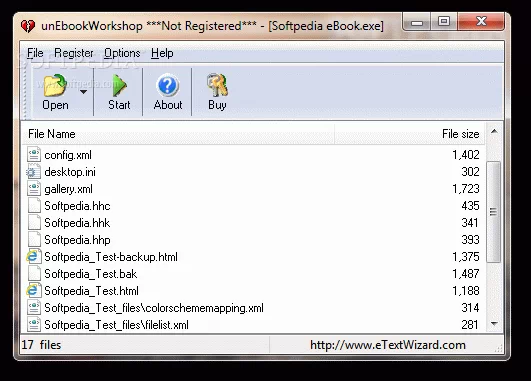Select the desktop.ini gear file icon

(x=33, y=172)
